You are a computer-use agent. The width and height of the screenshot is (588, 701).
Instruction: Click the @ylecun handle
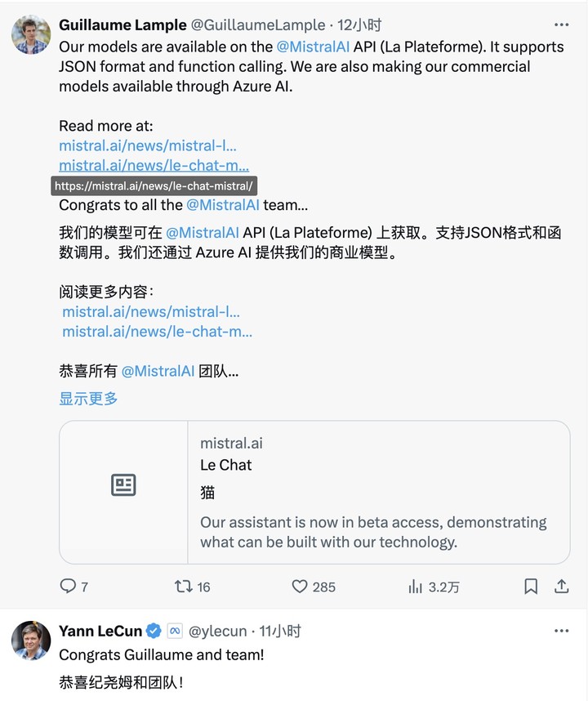[x=217, y=631]
